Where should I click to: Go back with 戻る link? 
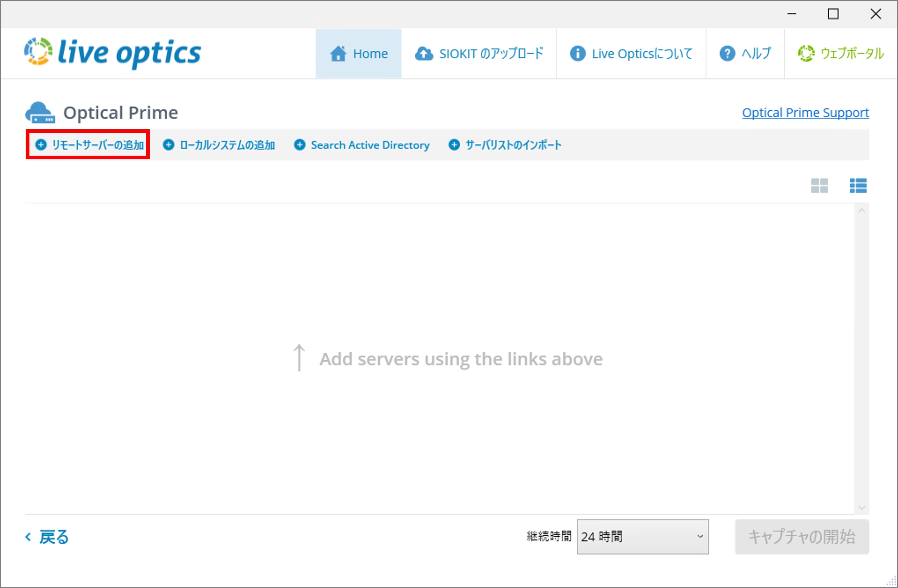47,537
